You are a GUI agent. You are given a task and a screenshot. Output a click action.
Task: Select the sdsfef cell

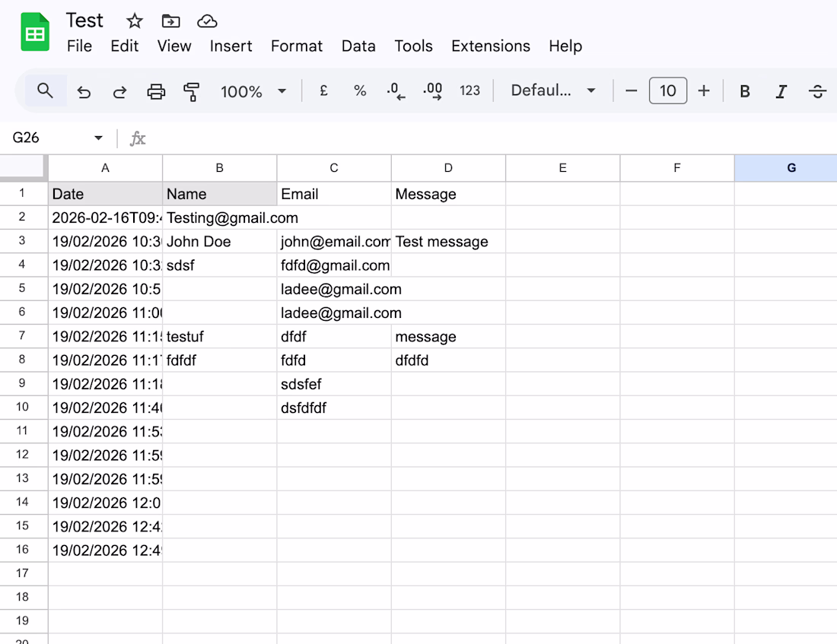click(333, 384)
